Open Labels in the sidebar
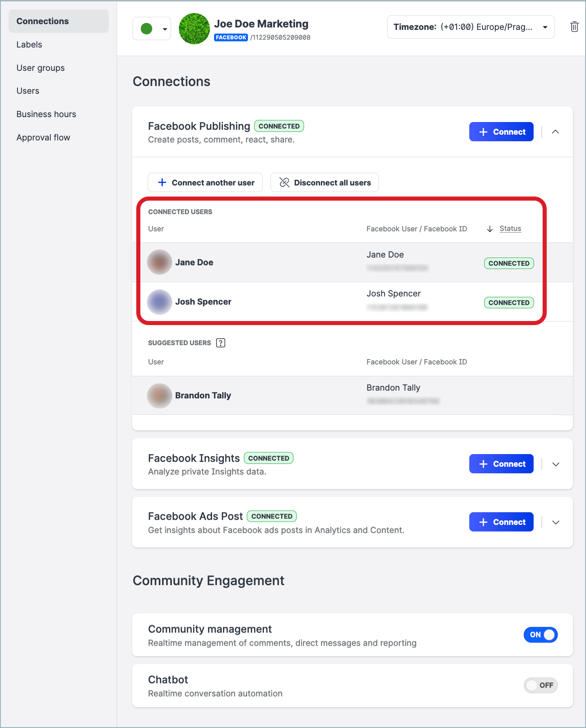 point(29,45)
